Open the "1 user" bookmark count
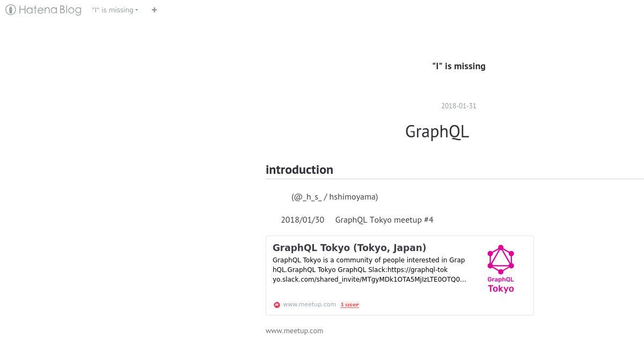The height and width of the screenshot is (338, 644). click(x=349, y=305)
